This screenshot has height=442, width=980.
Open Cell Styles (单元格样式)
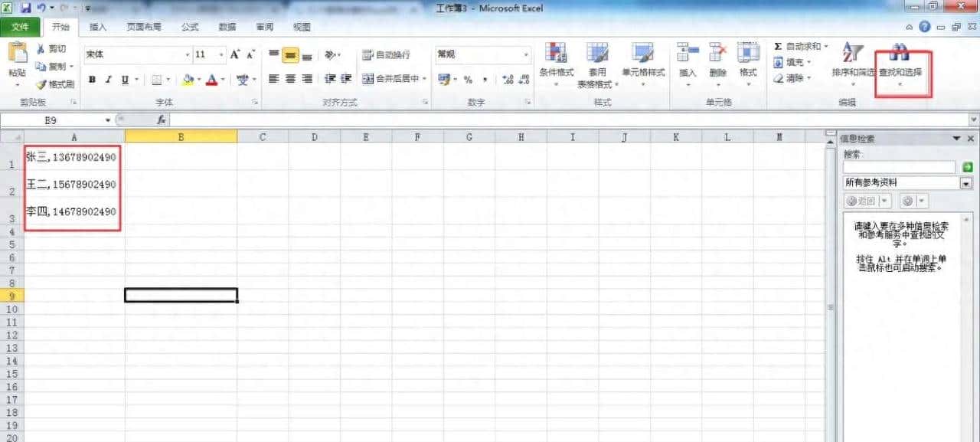[x=642, y=63]
